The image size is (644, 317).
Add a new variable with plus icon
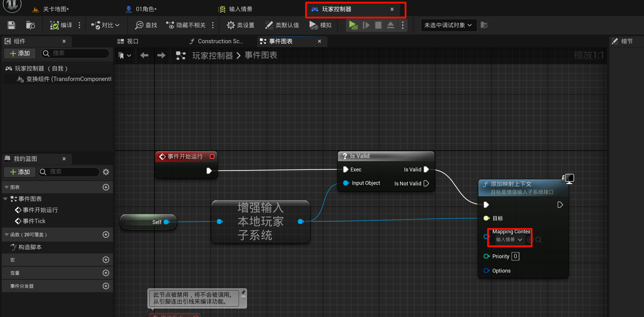tap(106, 273)
